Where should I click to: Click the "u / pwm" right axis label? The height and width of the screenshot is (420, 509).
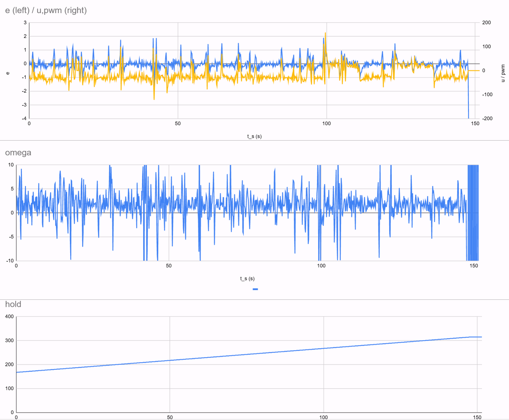[503, 73]
